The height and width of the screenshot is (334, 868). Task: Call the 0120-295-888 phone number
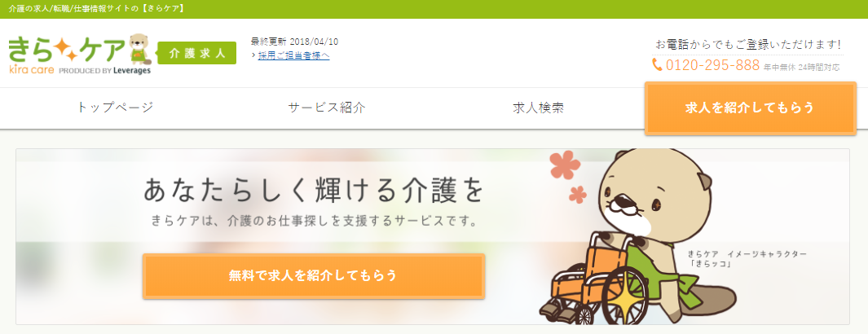[712, 65]
